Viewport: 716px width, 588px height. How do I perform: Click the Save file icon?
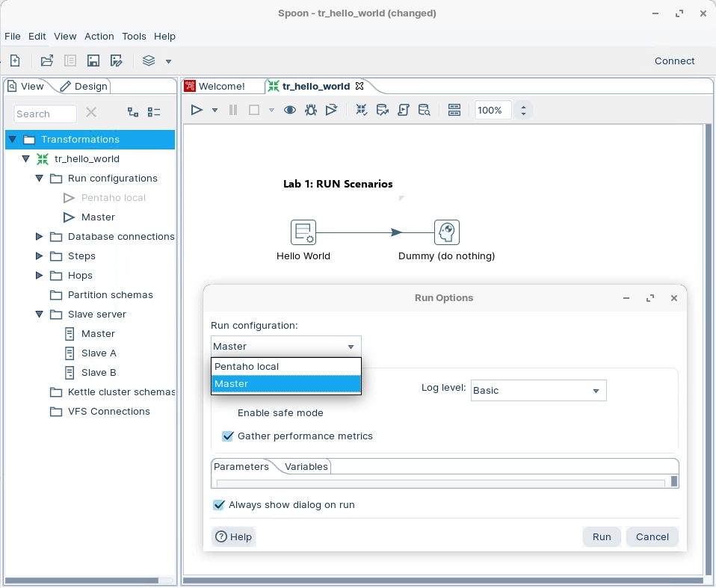pyautogui.click(x=93, y=61)
